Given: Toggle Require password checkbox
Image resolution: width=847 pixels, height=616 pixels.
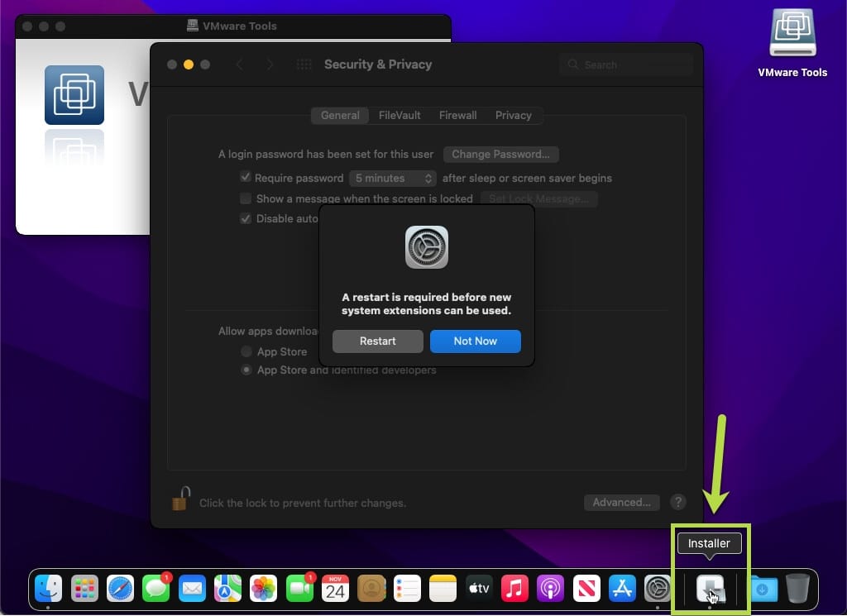Looking at the screenshot, I should click(x=245, y=177).
